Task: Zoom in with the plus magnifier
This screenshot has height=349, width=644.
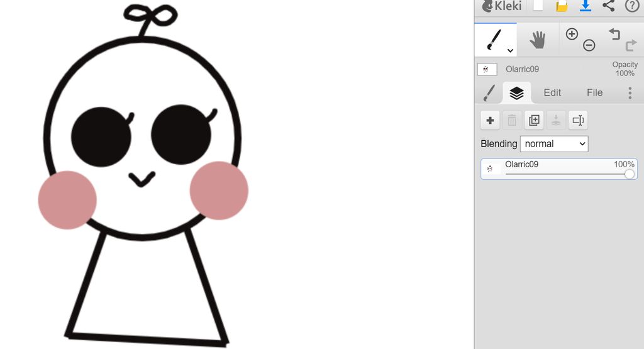Action: pos(572,34)
